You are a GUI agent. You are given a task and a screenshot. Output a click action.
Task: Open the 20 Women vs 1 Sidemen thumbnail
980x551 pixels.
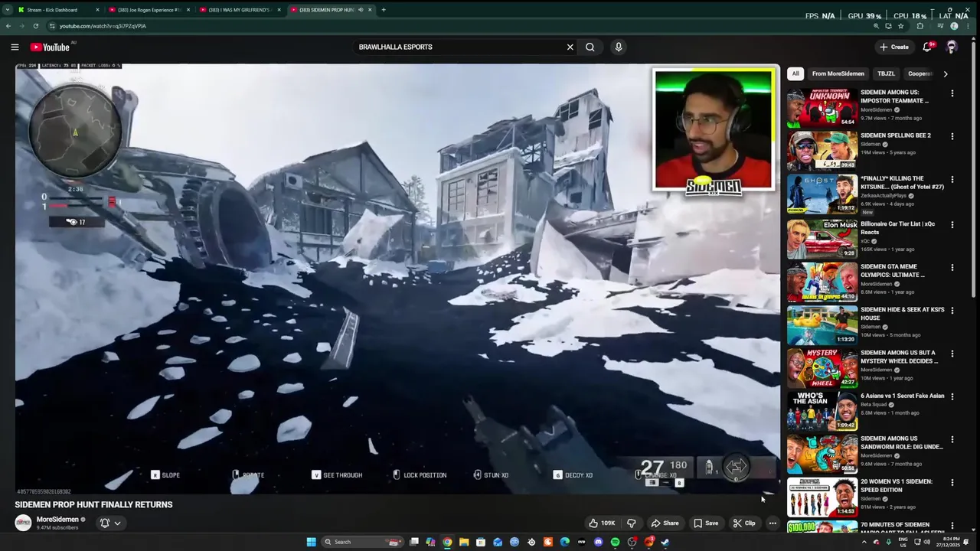click(822, 497)
